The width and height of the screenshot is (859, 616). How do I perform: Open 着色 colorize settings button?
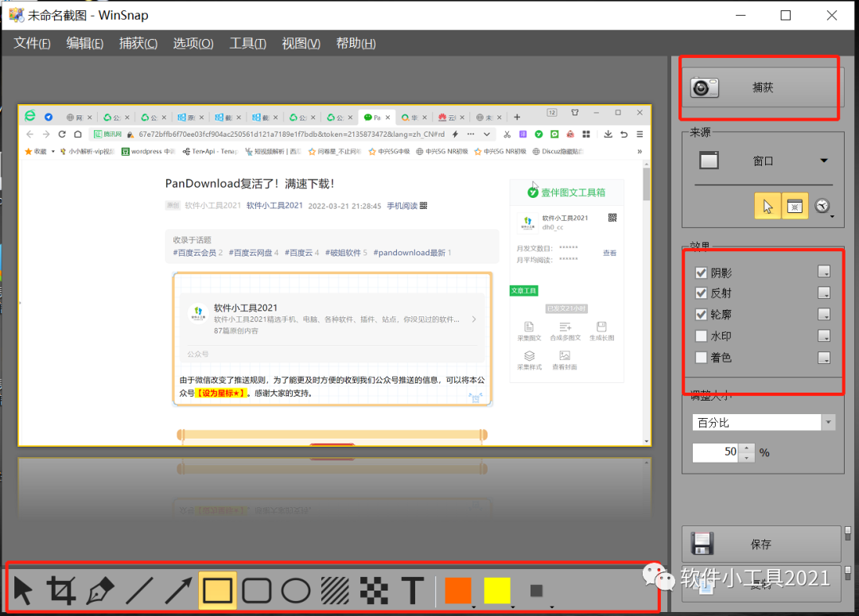click(823, 358)
